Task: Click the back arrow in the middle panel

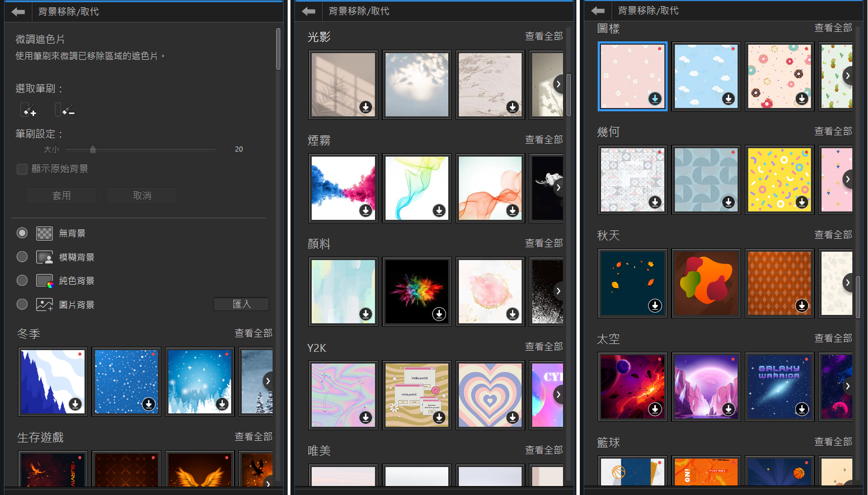Action: click(x=308, y=11)
